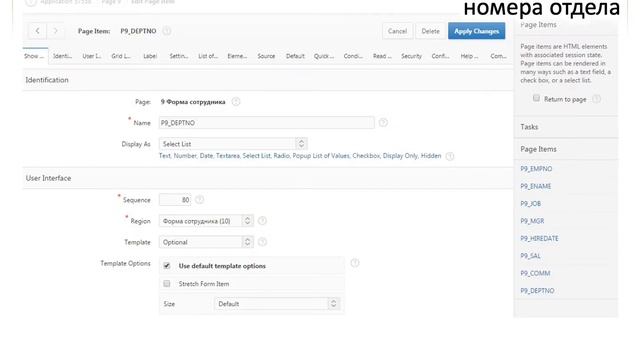640x360 pixels.
Task: Set display type via Display Only link
Action: coord(400,156)
